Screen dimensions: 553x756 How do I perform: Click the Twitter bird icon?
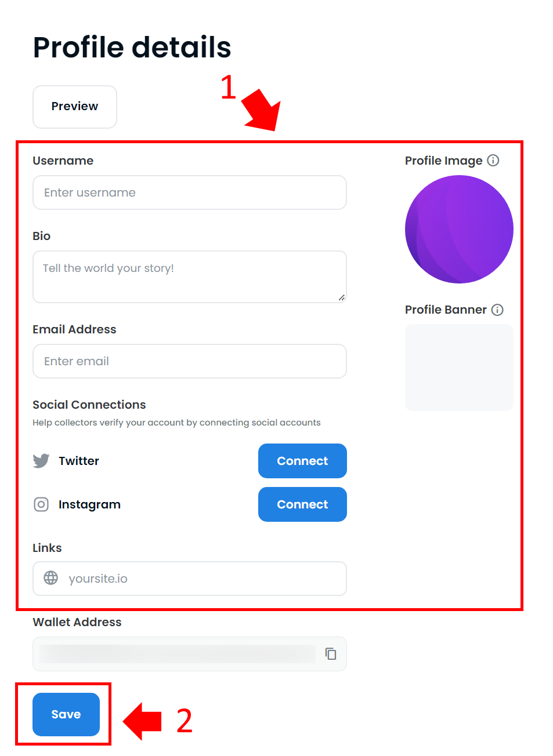pyautogui.click(x=41, y=461)
